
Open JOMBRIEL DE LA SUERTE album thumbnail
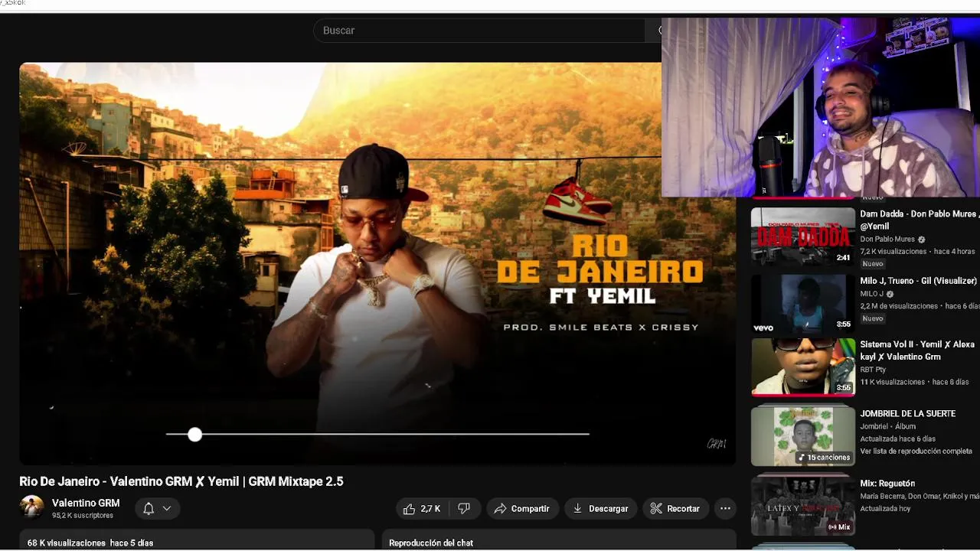(803, 436)
